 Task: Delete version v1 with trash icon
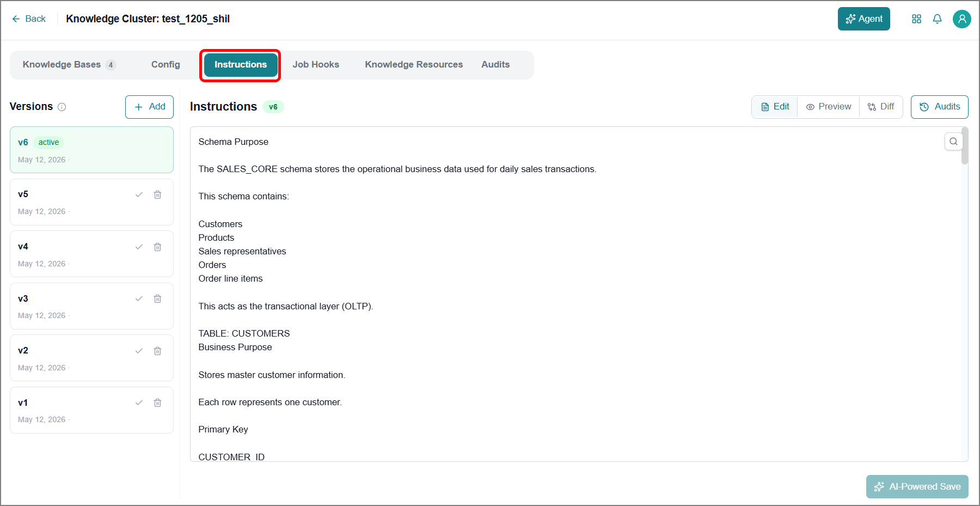coord(157,403)
